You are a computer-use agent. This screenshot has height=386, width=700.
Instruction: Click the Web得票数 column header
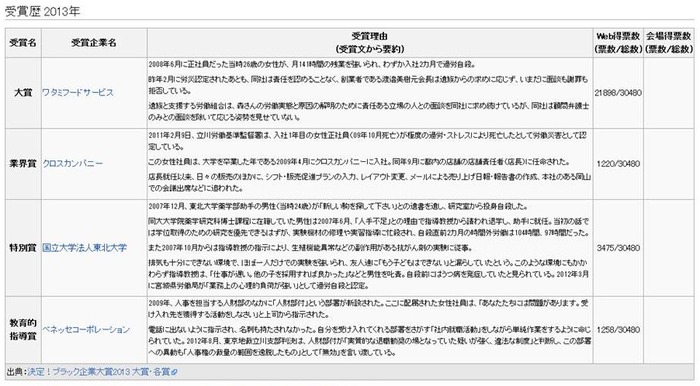pos(618,43)
